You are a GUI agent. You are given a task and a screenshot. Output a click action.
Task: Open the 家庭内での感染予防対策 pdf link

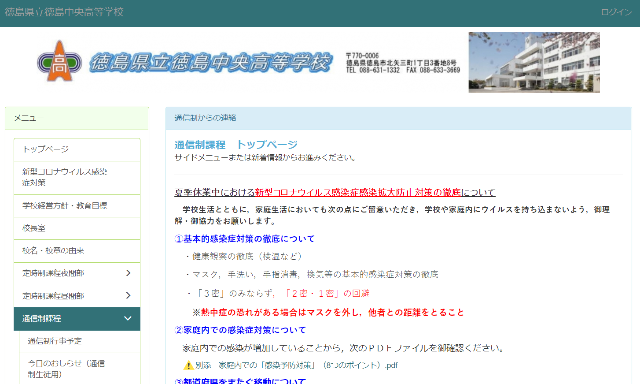tap(296, 365)
